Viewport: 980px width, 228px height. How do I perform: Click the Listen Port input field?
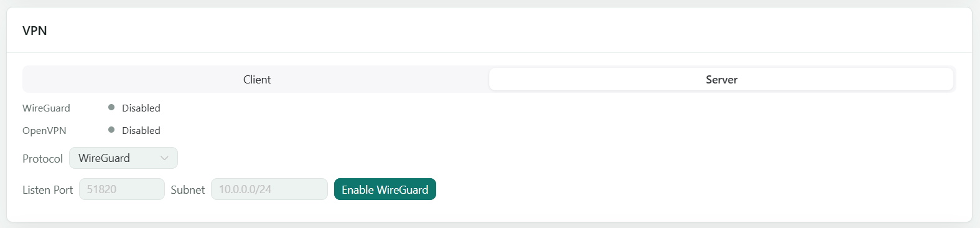[x=122, y=189]
